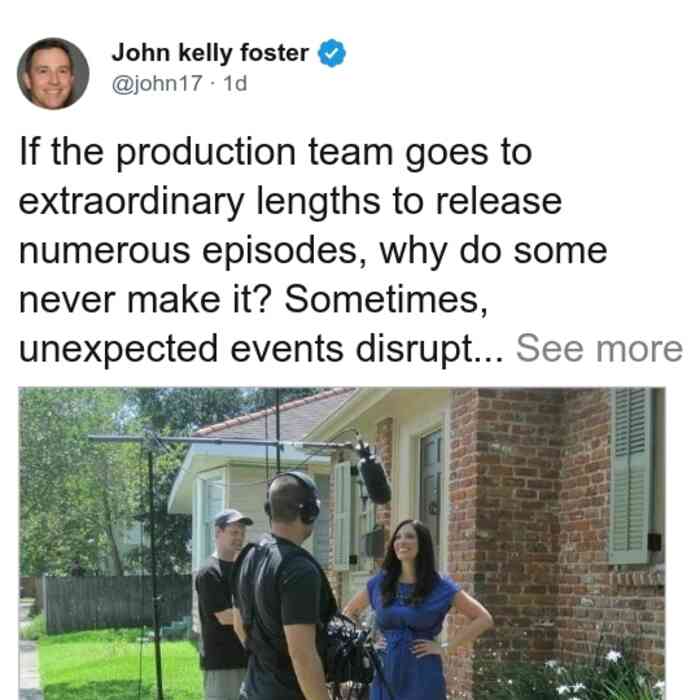The height and width of the screenshot is (700, 700).
Task: Open the post via the 1d timestamp
Action: [x=235, y=83]
